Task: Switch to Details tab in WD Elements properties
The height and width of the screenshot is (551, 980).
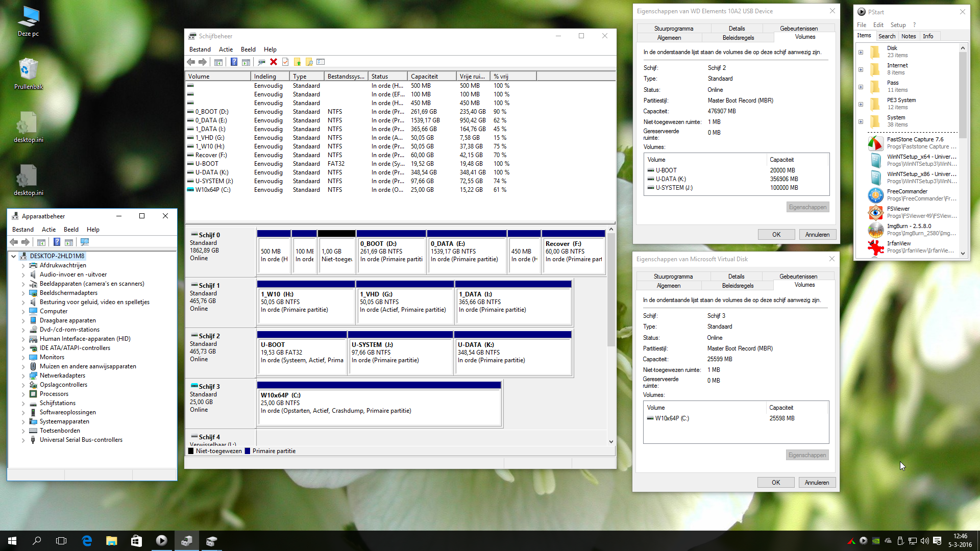Action: (x=737, y=29)
